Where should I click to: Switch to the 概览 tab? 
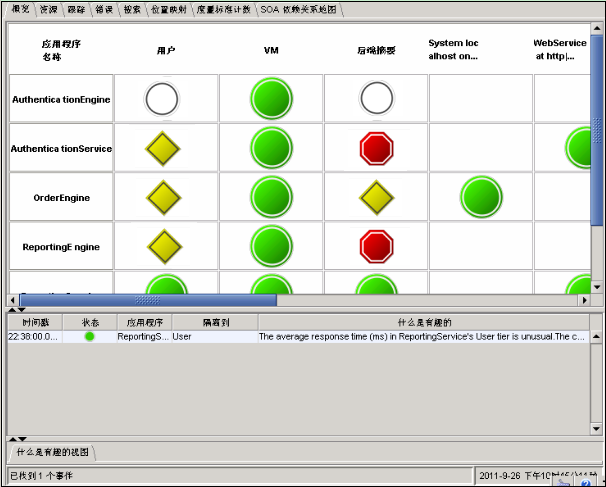(20, 9)
